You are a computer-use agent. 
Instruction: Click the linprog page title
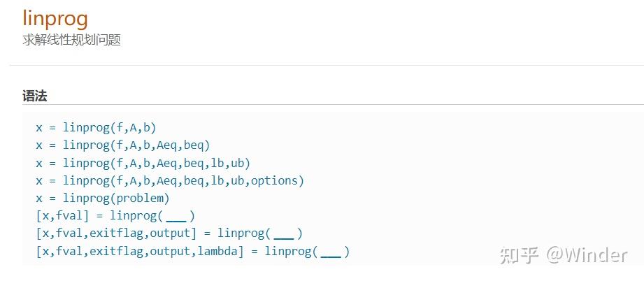click(55, 19)
